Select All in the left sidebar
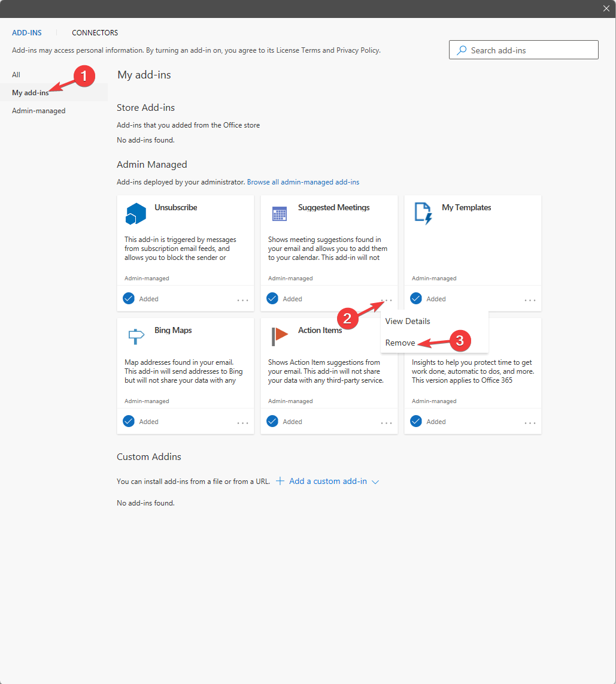616x684 pixels. pos(16,75)
